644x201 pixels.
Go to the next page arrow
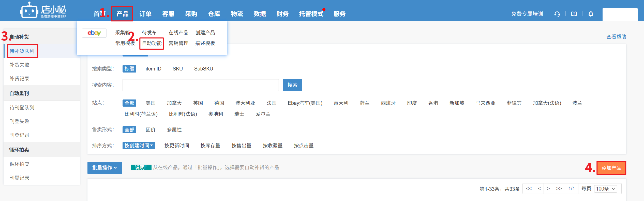click(548, 189)
